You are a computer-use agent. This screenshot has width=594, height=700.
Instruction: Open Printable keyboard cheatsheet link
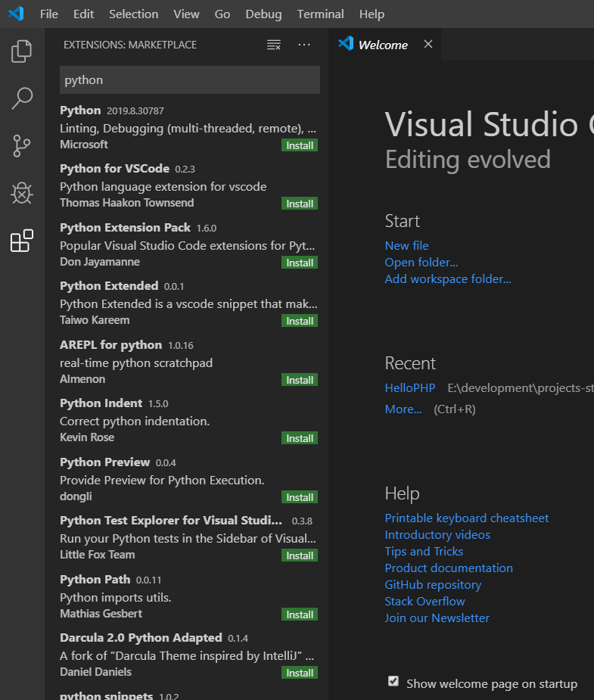[x=467, y=518]
